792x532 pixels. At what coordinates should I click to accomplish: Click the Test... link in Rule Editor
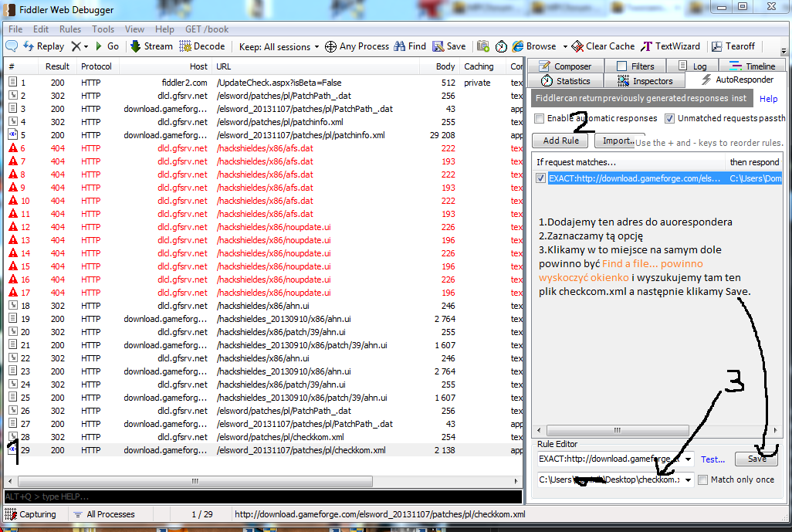pyautogui.click(x=712, y=459)
